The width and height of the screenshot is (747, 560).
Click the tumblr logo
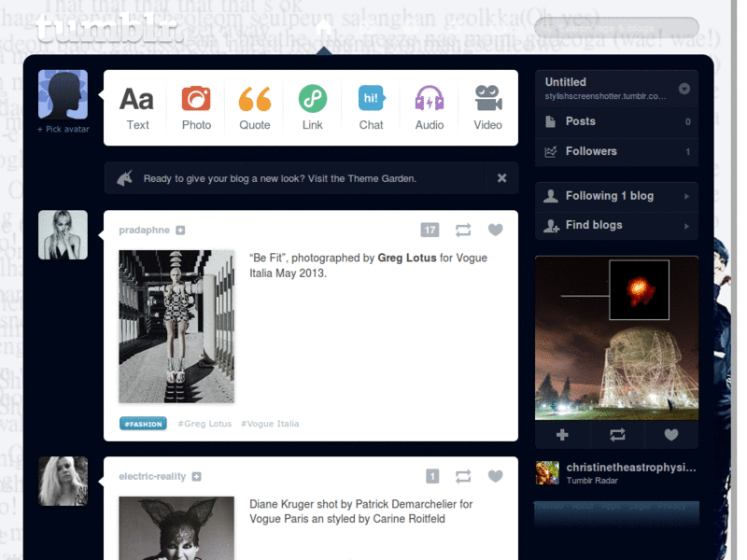(x=110, y=28)
